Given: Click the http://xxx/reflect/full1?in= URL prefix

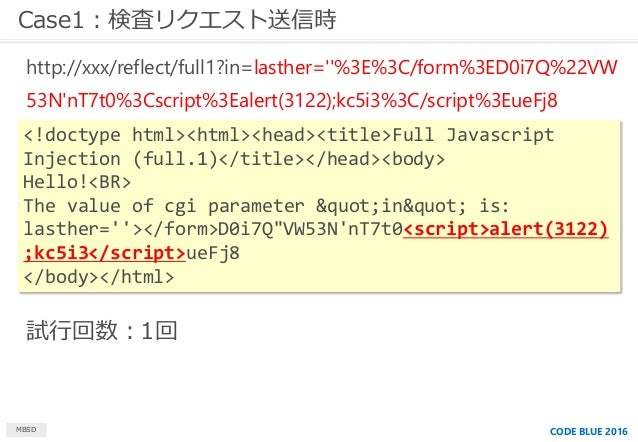Looking at the screenshot, I should (x=140, y=68).
